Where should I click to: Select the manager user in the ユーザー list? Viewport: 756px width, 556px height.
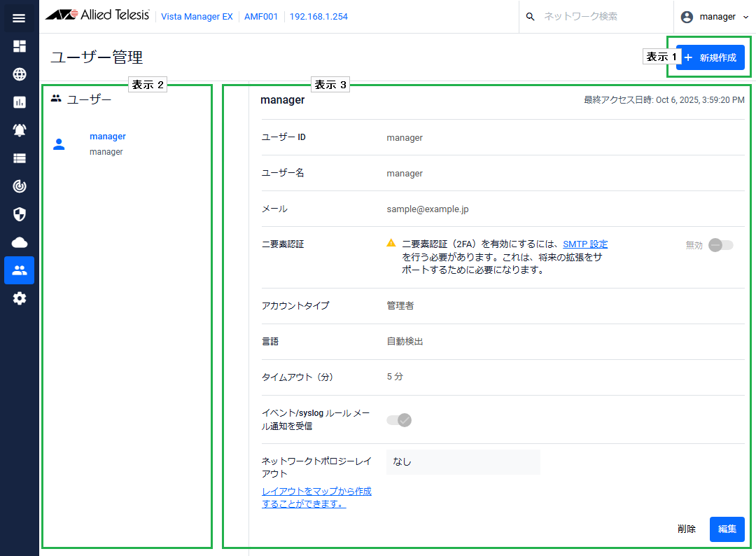point(108,136)
